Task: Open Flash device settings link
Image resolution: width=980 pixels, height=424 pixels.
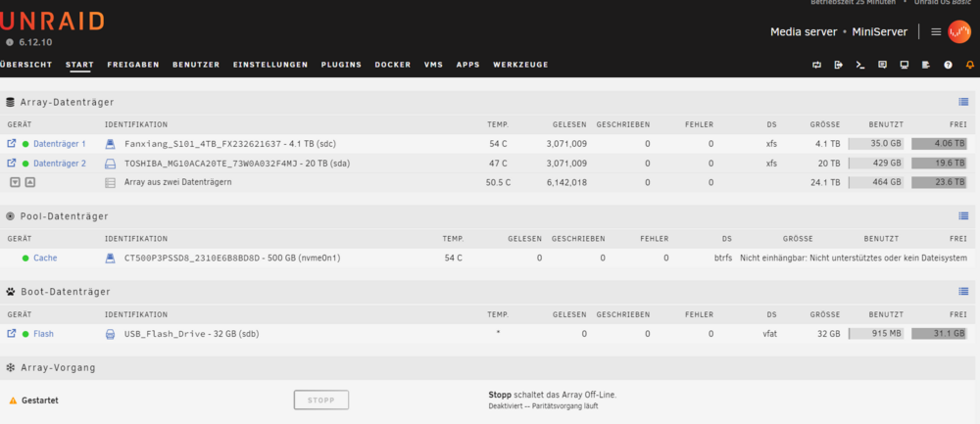Action: 43,334
